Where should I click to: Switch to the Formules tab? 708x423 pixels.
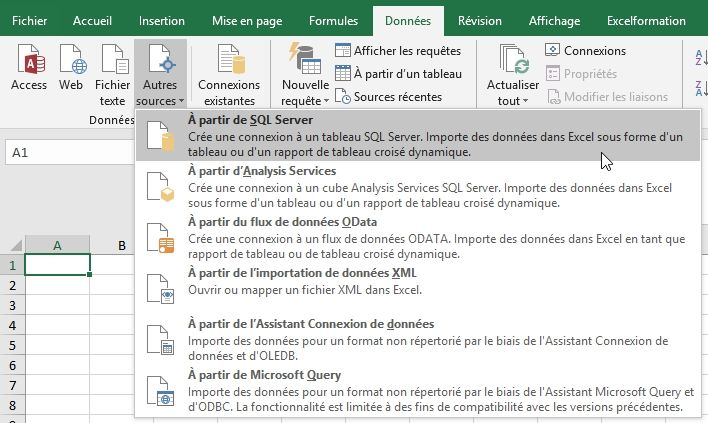click(333, 20)
